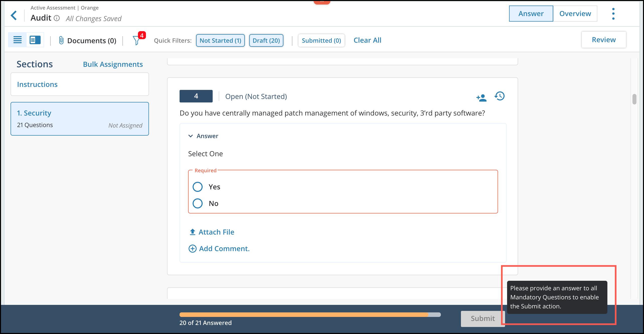This screenshot has height=334, width=644.
Task: Go back using the left arrow
Action: (14, 15)
